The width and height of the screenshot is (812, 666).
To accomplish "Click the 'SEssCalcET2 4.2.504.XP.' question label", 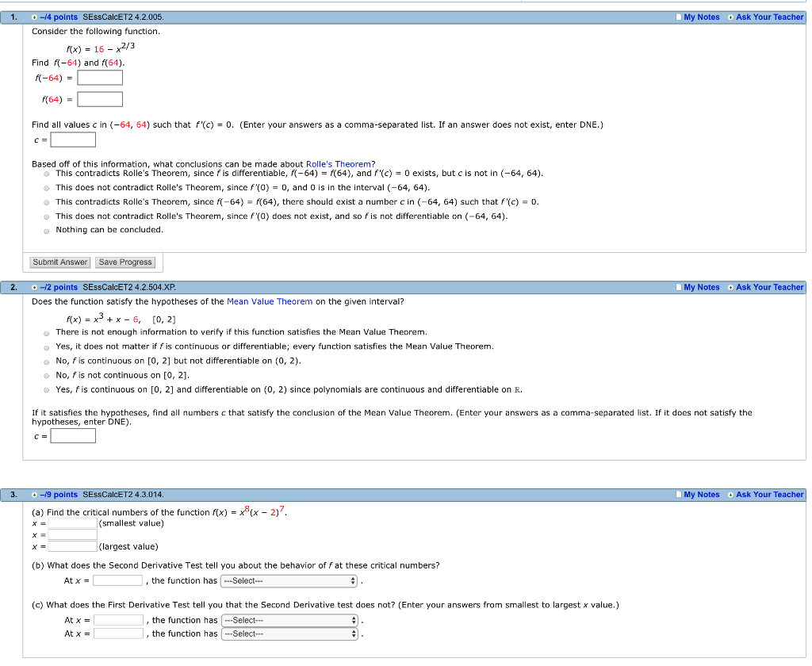I will click(x=129, y=288).
